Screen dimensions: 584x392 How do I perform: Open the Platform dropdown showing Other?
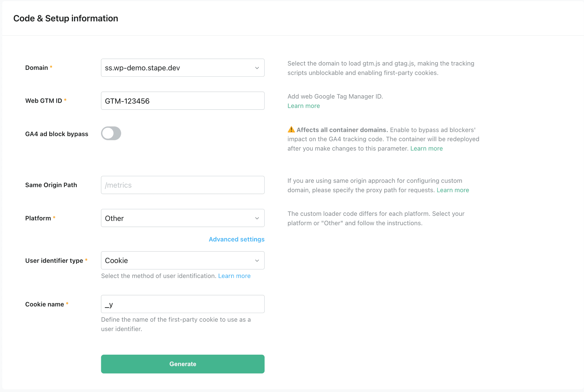[x=182, y=218]
